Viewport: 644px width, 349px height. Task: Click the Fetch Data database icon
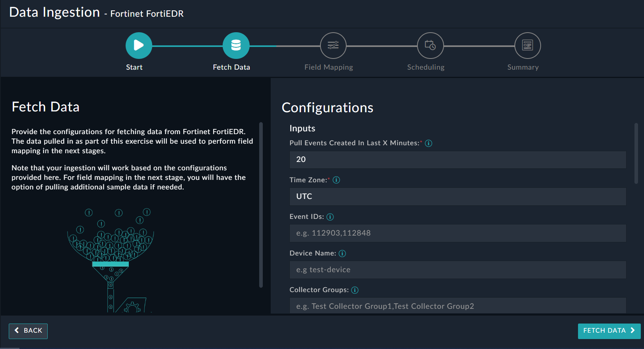[236, 45]
